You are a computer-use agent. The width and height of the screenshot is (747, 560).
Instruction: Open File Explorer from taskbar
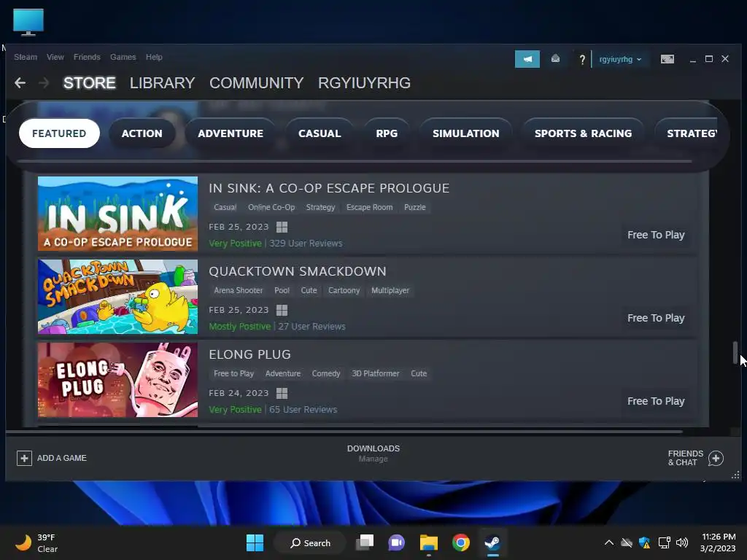(x=429, y=542)
